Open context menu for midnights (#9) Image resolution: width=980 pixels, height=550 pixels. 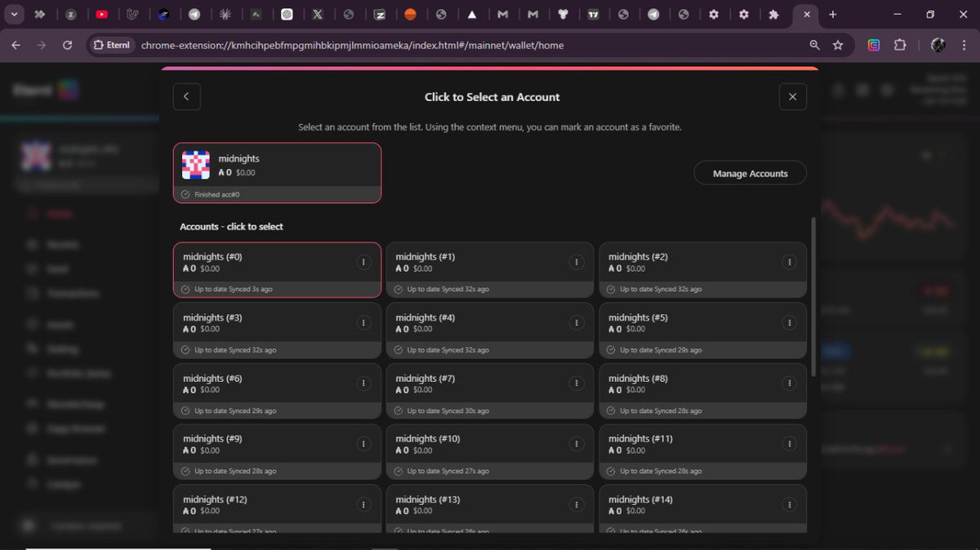coord(363,444)
